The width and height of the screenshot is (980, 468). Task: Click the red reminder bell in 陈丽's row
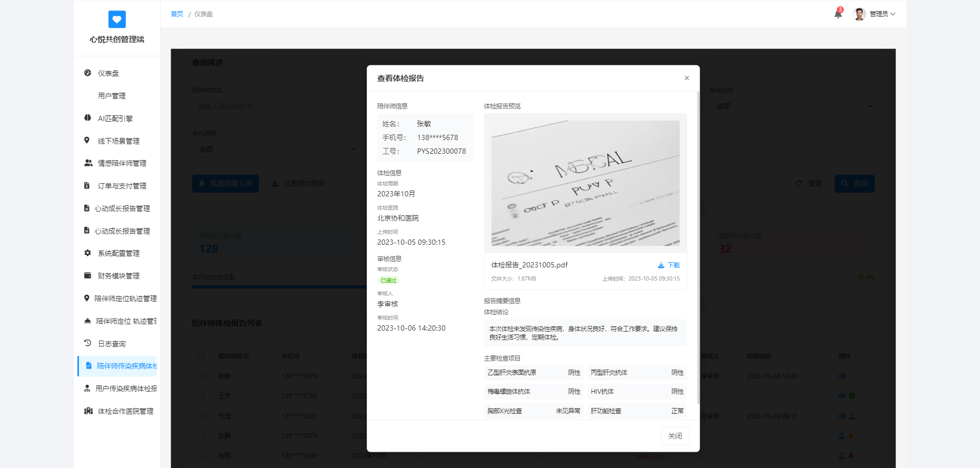pyautogui.click(x=851, y=455)
